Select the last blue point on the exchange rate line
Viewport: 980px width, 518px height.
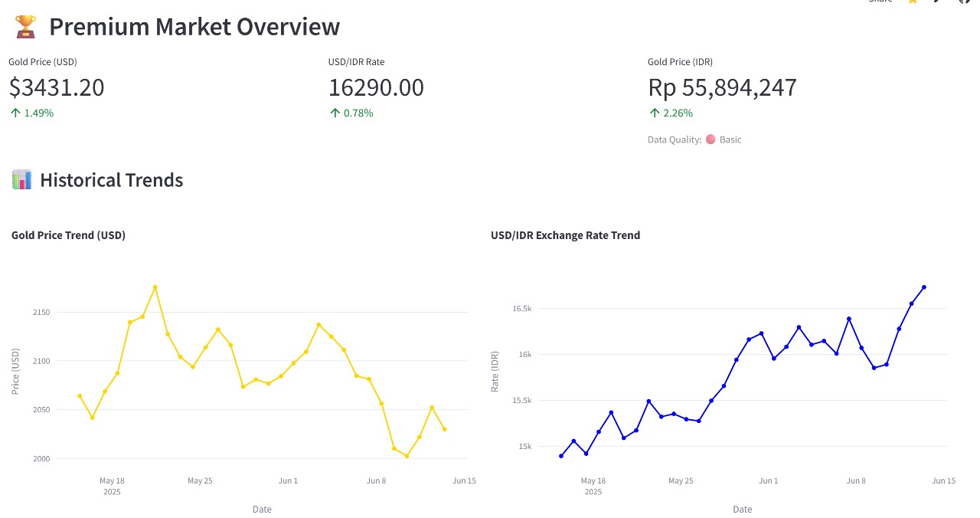924,287
